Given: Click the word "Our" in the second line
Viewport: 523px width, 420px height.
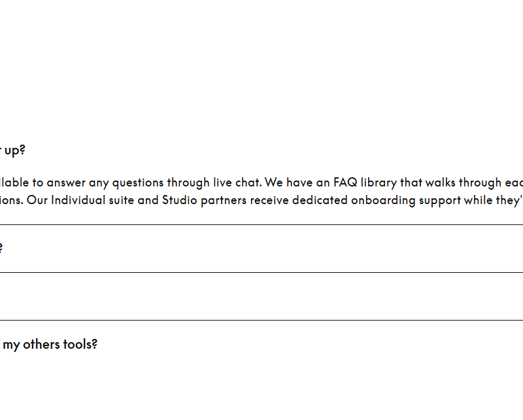Looking at the screenshot, I should pyautogui.click(x=37, y=200).
